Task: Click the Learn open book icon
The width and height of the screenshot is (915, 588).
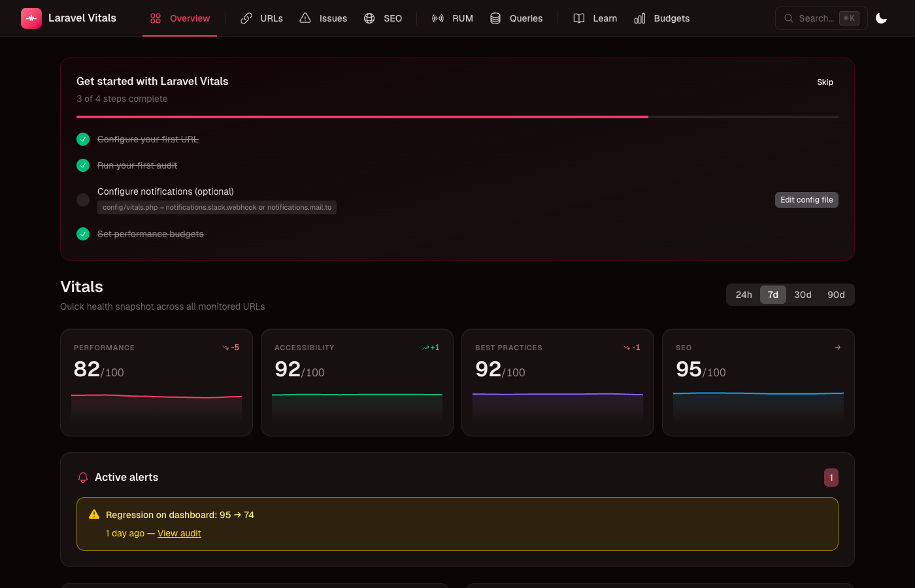Action: pos(579,18)
